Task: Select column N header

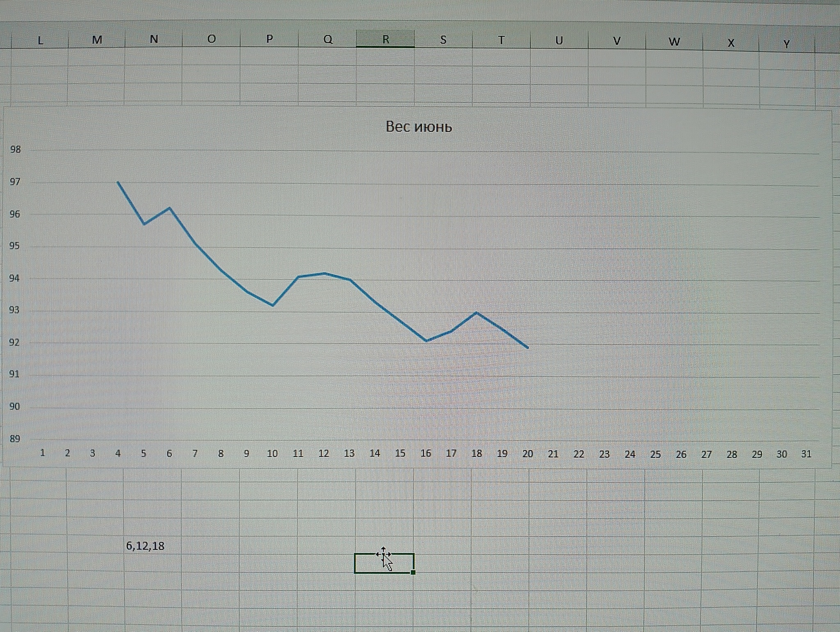Action: 154,39
